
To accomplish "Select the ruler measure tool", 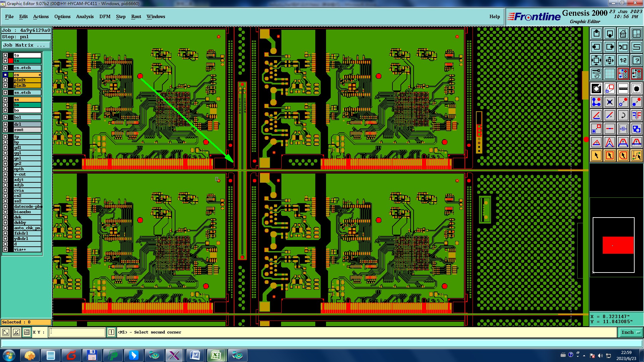I will click(623, 89).
